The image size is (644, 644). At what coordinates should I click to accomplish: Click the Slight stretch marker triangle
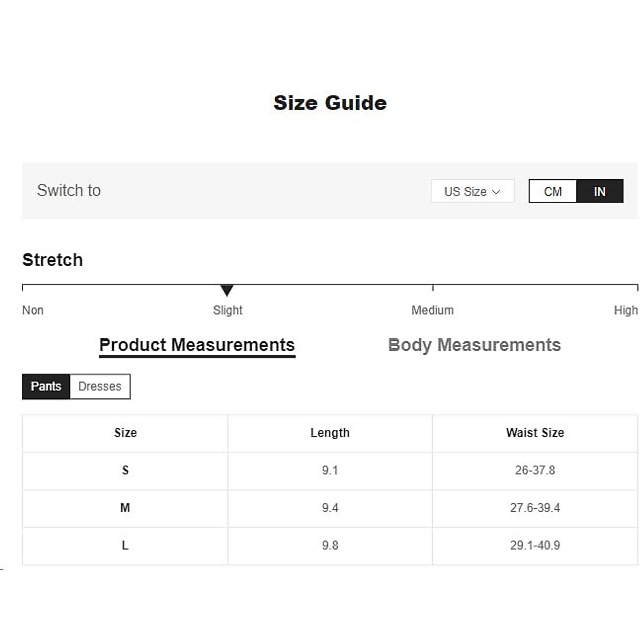pos(227,290)
